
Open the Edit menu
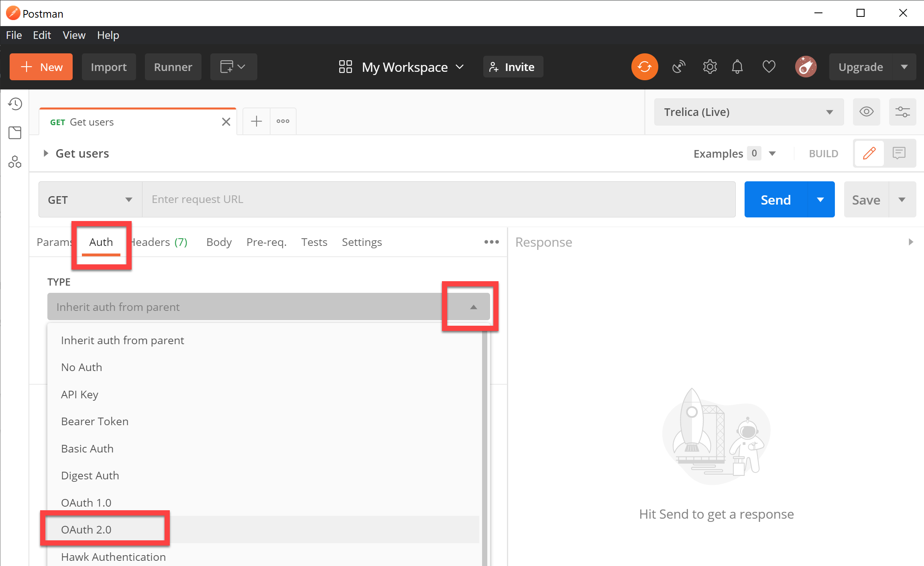click(x=42, y=35)
